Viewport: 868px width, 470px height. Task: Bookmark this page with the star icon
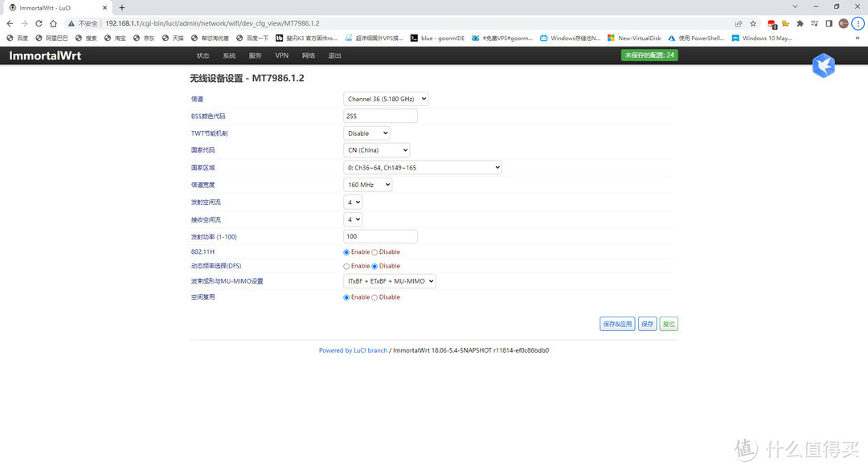(753, 23)
